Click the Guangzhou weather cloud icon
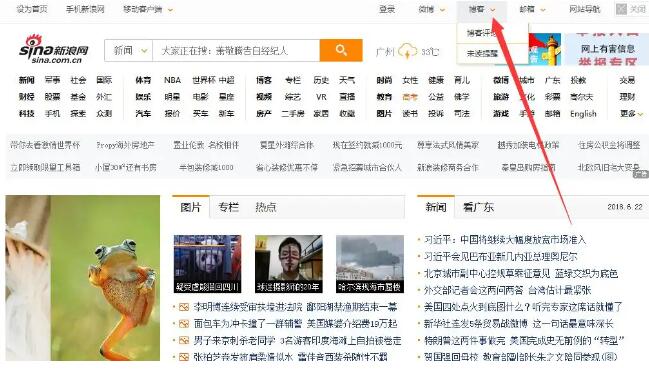This screenshot has height=371, width=649. pos(407,51)
